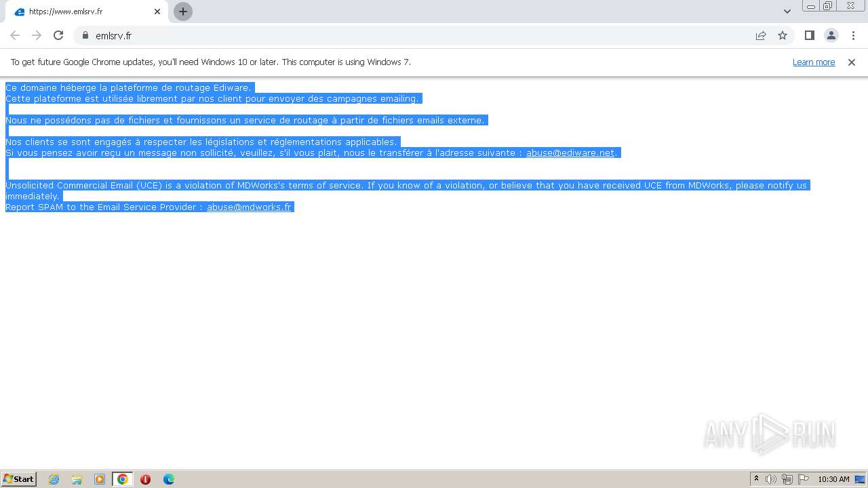Open the Chrome profile menu
This screenshot has height=488, width=868.
pos(831,35)
